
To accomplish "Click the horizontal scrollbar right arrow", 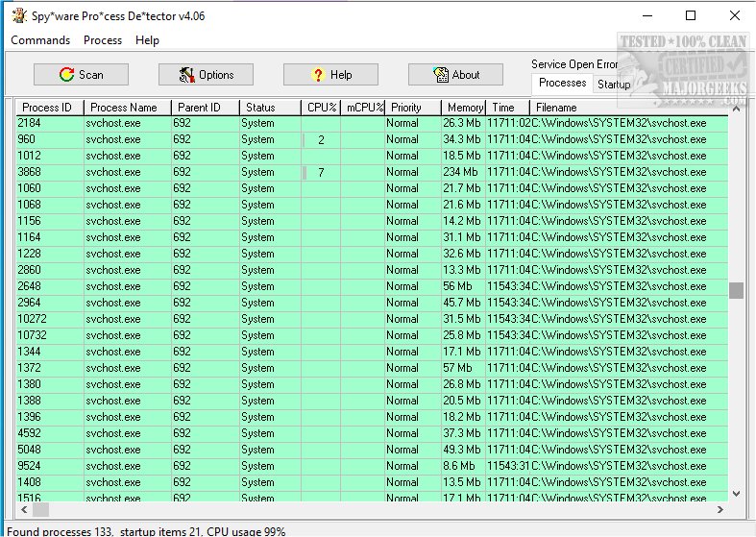I will click(x=720, y=509).
